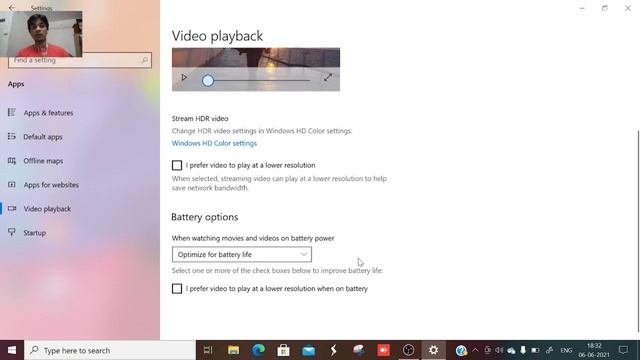
Task: Click the preview video seek slider handle
Action: coord(208,80)
